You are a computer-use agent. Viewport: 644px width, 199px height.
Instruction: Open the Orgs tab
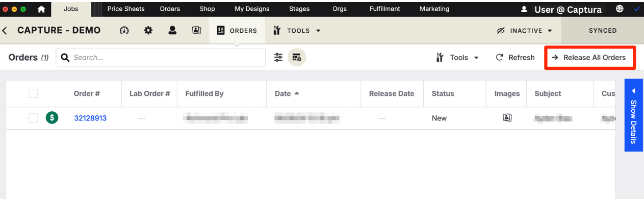pos(340,9)
